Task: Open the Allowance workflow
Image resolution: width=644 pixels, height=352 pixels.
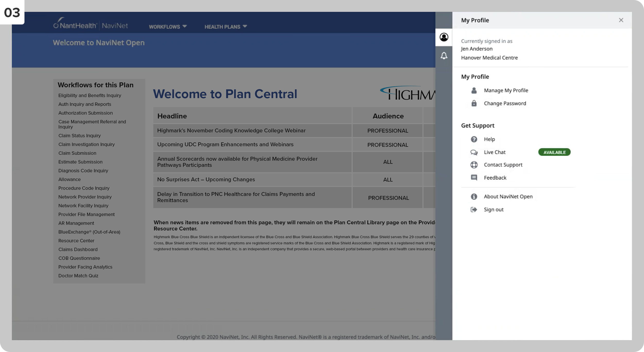Action: (69, 179)
